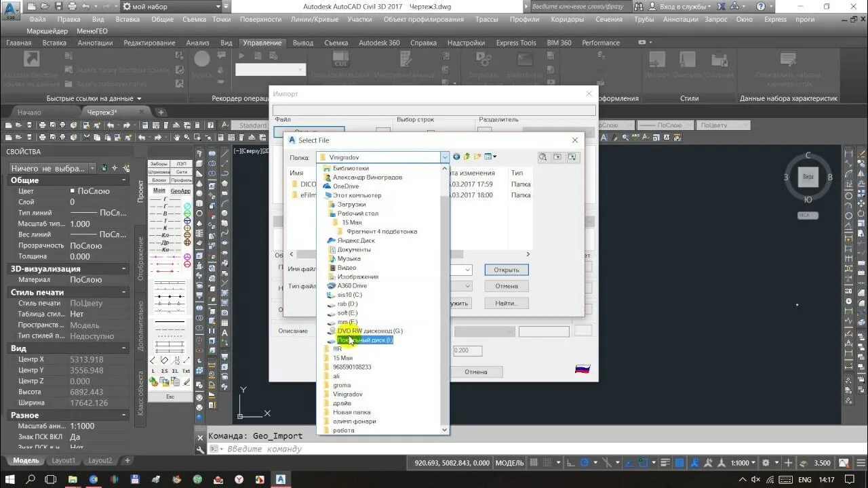The width and height of the screenshot is (868, 488).
Task: Click the 0.200 value field in Импорт
Action: pos(468,351)
